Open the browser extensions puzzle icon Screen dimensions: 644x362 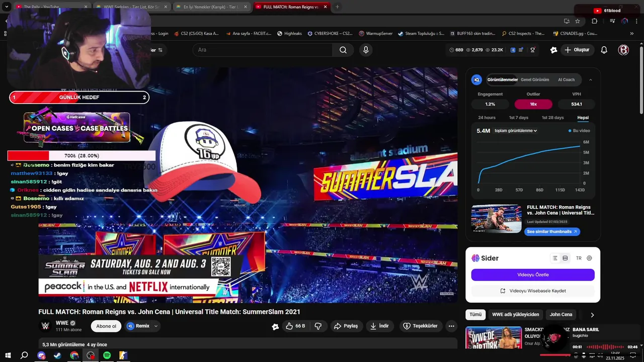[595, 21]
